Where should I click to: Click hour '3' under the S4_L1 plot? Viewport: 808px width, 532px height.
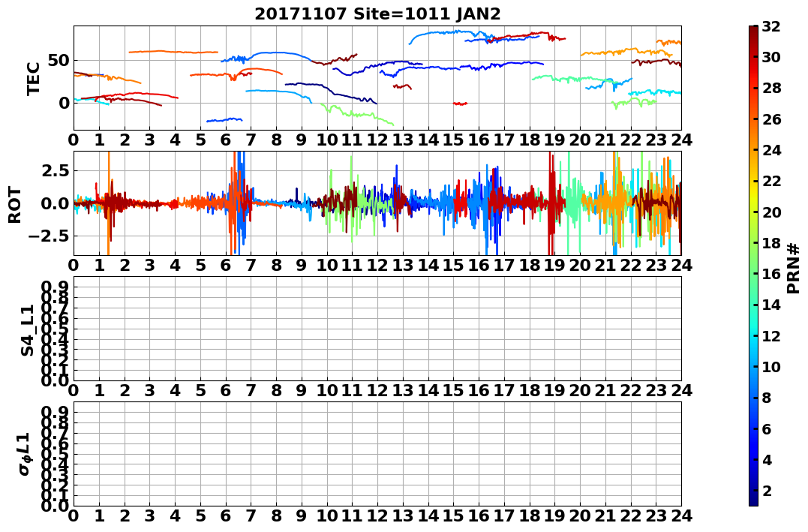[x=149, y=390]
